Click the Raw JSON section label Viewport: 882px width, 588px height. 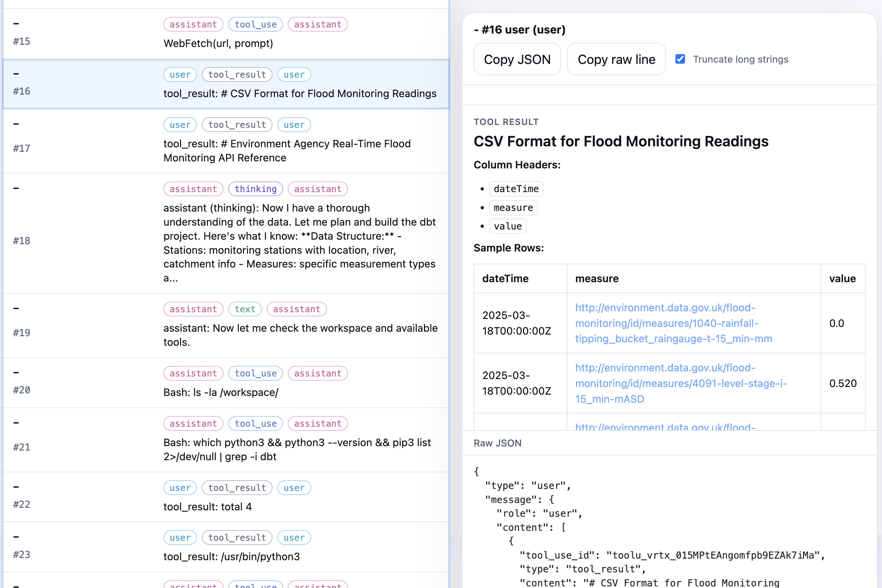(x=497, y=443)
